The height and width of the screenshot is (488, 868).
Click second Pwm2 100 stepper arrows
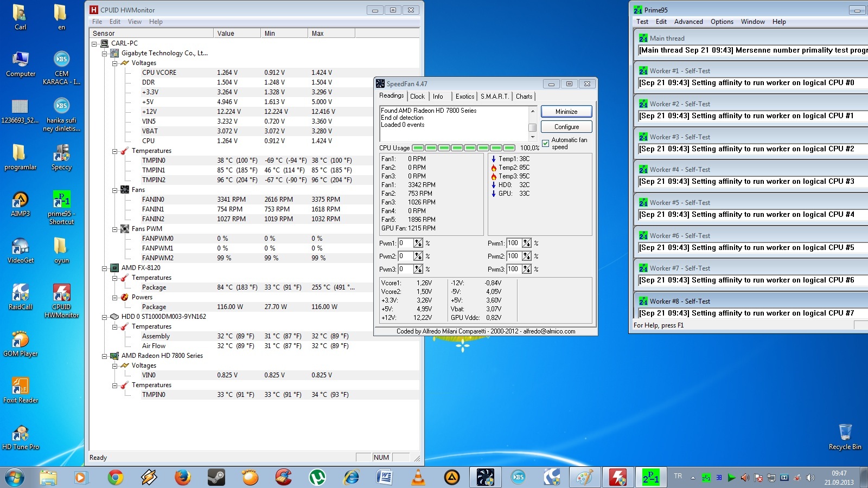tap(527, 256)
